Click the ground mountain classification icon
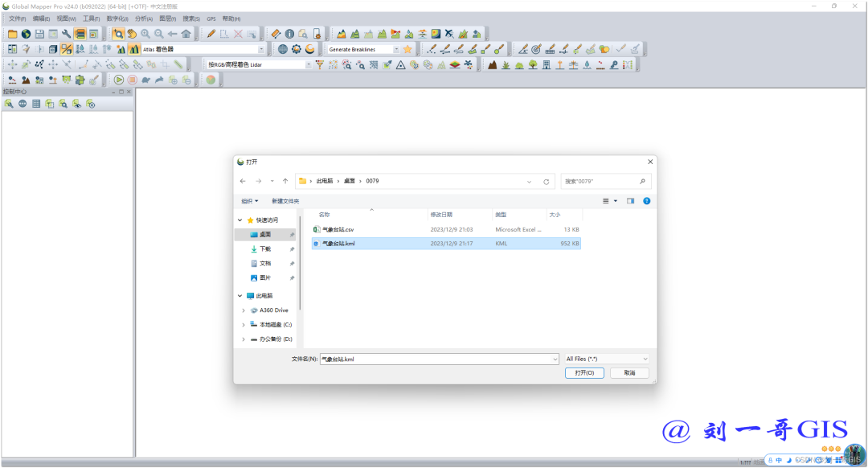This screenshot has width=868, height=468. (492, 65)
